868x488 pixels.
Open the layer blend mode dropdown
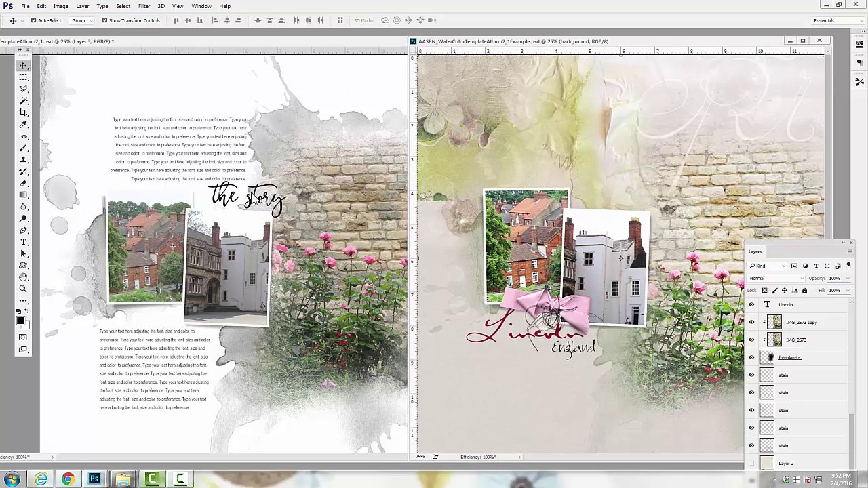776,278
